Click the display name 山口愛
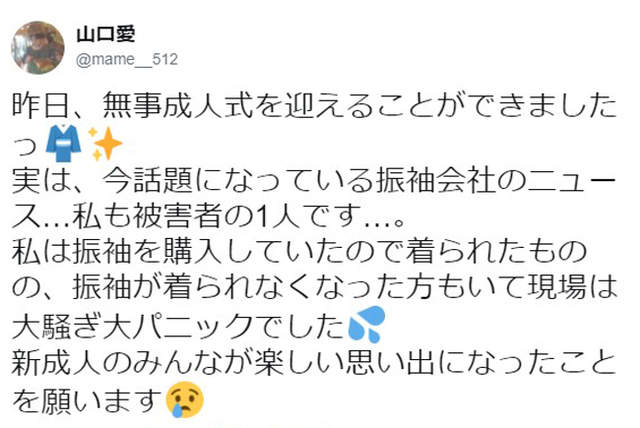640x428 pixels. tap(105, 34)
